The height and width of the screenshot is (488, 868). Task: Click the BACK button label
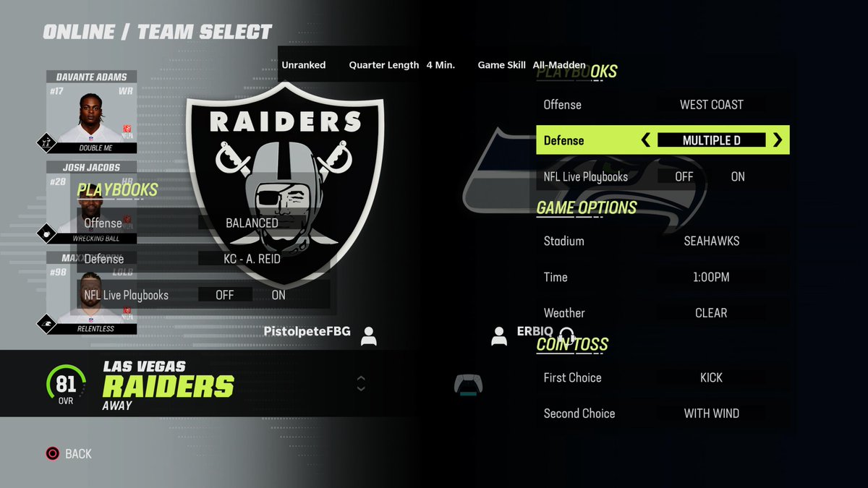78,454
